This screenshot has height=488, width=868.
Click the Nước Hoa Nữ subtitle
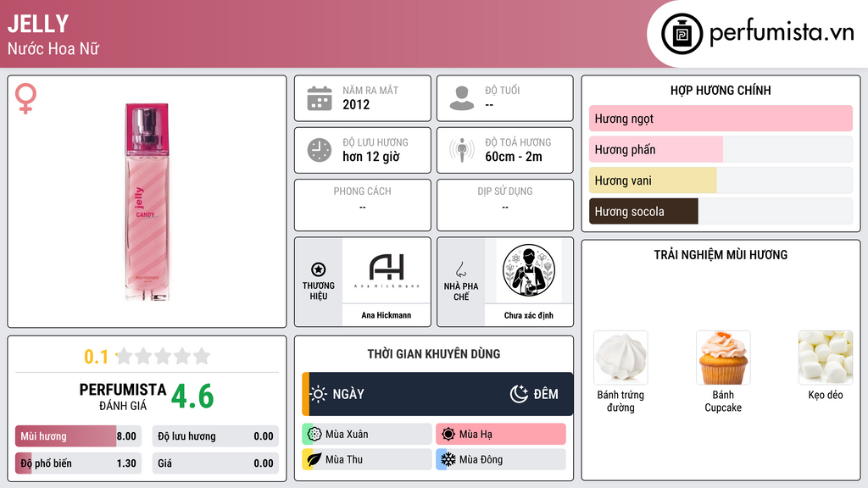tap(53, 48)
